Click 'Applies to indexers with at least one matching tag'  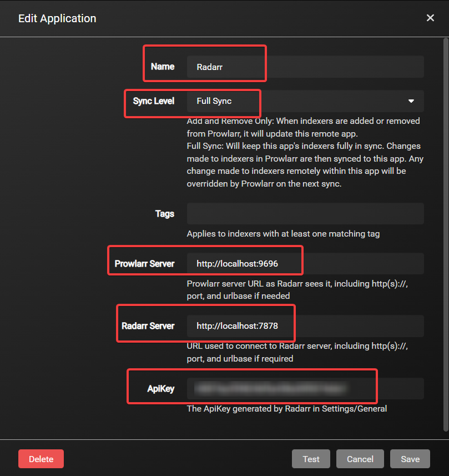(284, 234)
